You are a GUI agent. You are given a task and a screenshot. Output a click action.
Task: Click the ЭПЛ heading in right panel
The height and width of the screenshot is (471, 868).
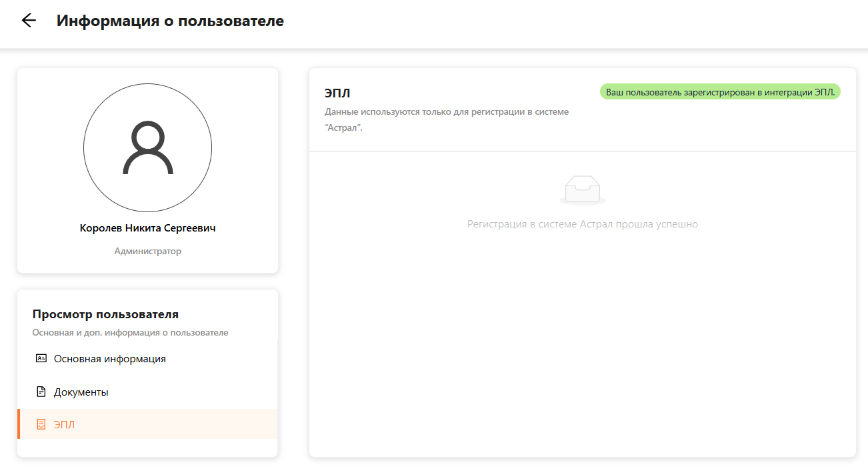(337, 93)
